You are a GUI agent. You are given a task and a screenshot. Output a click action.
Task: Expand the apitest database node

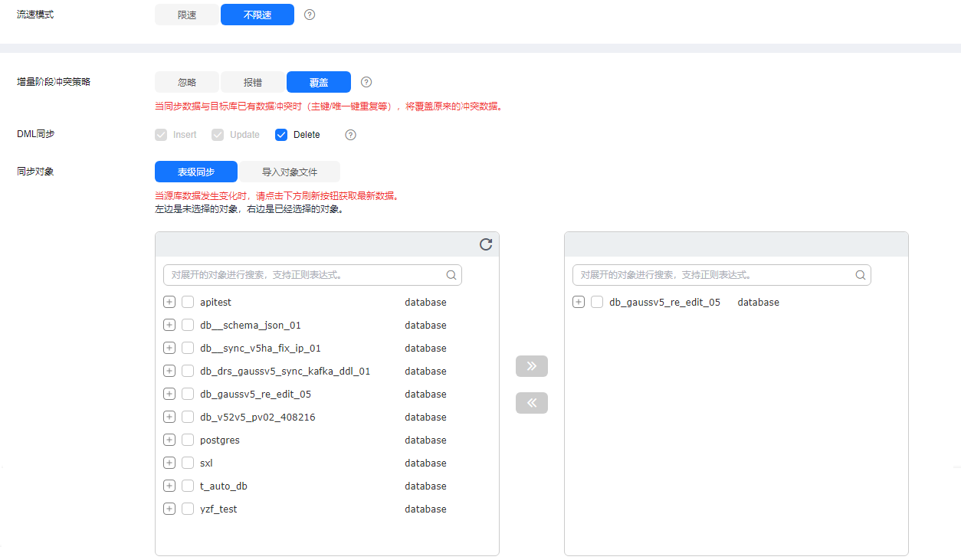click(x=169, y=302)
